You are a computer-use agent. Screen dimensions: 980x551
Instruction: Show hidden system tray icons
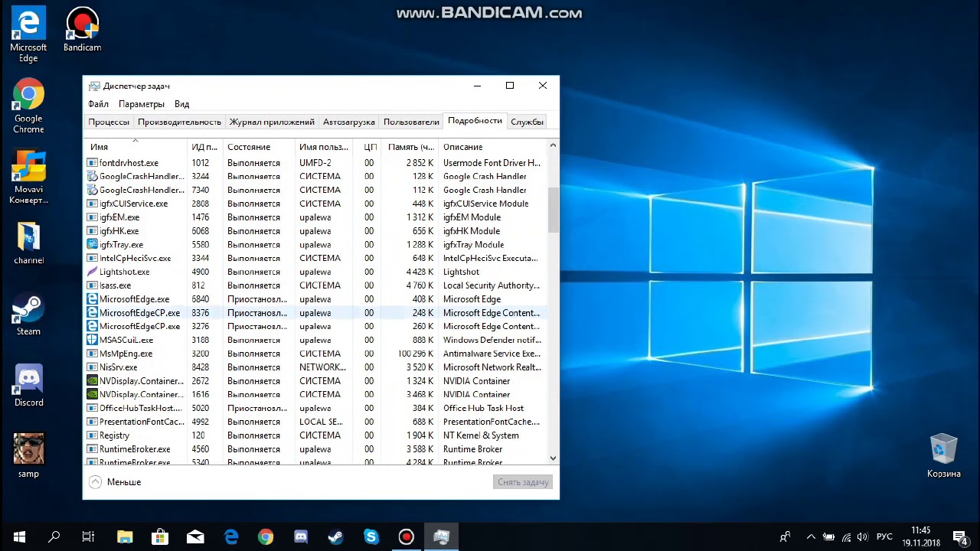click(811, 537)
